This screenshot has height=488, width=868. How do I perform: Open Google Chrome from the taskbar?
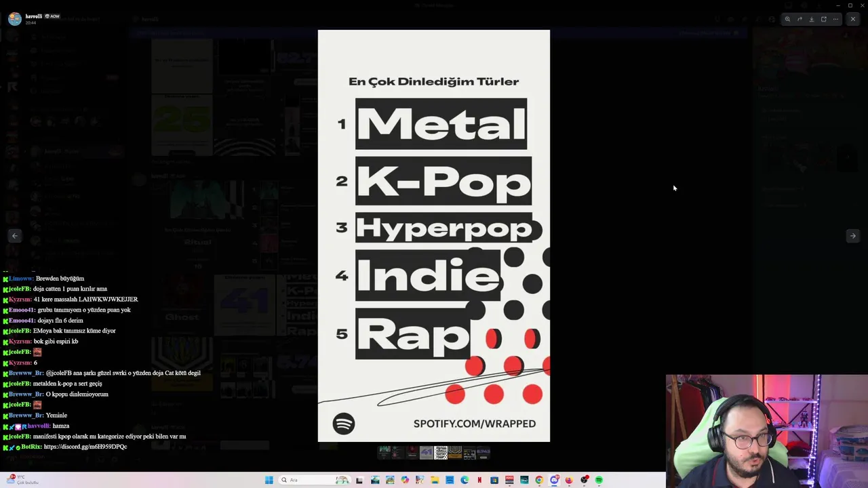coord(539,480)
